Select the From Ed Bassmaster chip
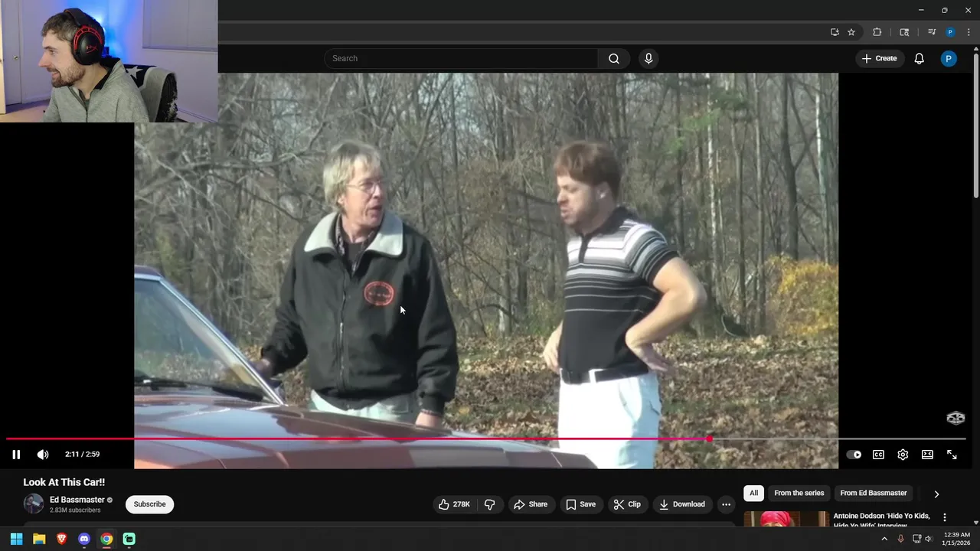Screen dimensions: 980x551 click(874, 494)
